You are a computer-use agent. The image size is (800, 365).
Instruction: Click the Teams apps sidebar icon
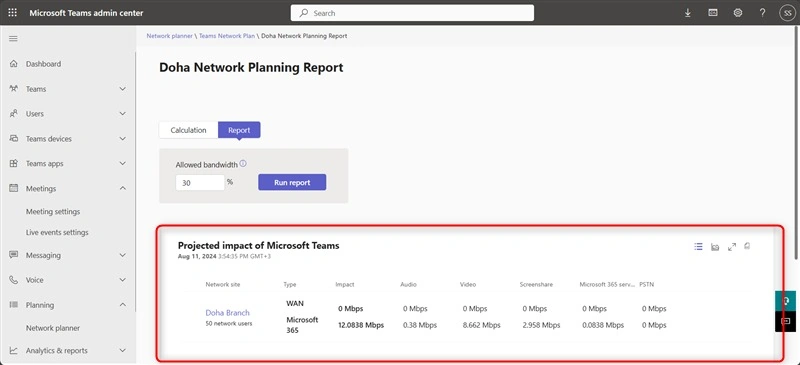point(14,163)
